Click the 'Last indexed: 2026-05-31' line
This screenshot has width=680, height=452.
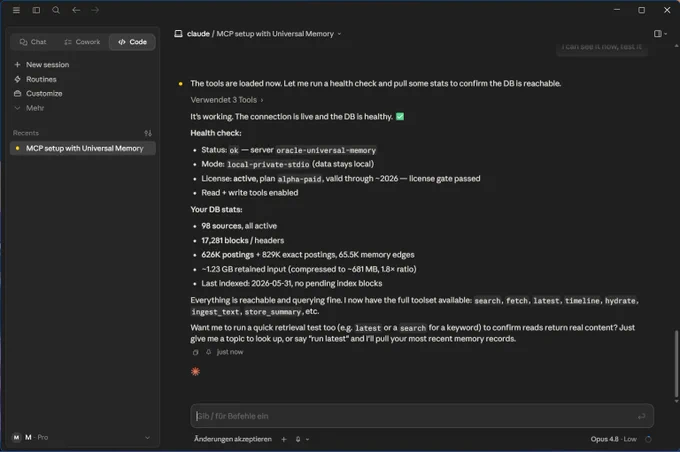click(291, 283)
